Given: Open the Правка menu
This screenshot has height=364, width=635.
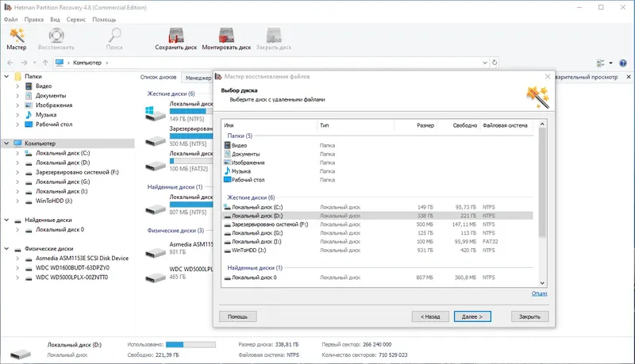Looking at the screenshot, I should click(x=34, y=19).
